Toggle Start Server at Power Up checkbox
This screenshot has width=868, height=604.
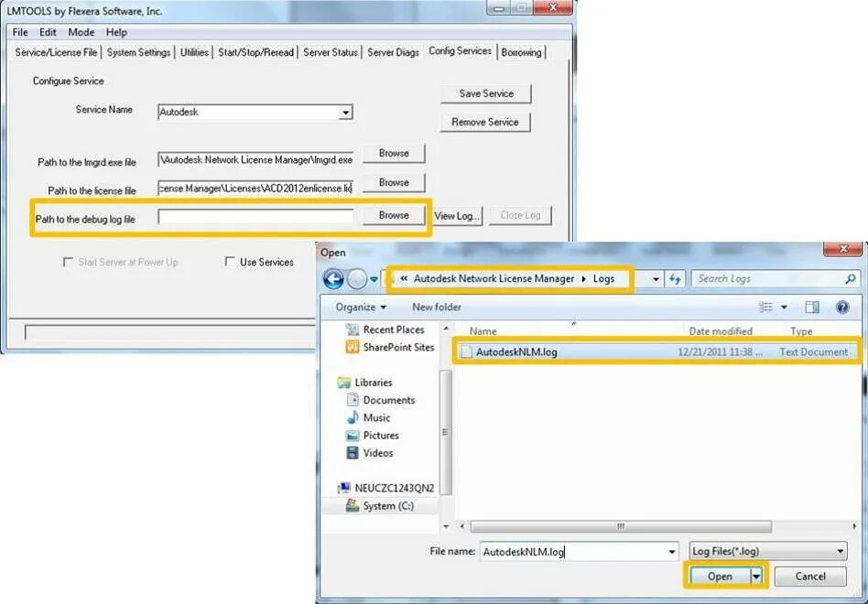tap(68, 262)
